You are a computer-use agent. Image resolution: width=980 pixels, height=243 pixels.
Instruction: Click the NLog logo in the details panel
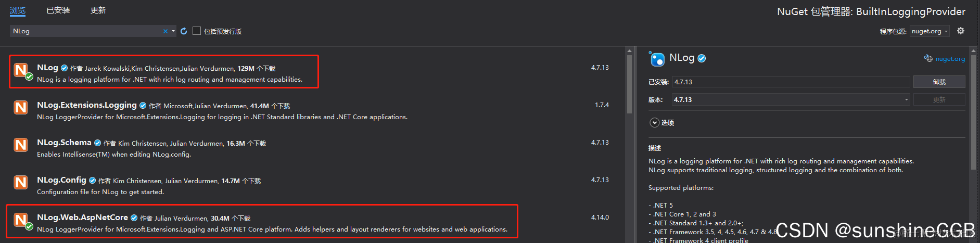(x=657, y=59)
